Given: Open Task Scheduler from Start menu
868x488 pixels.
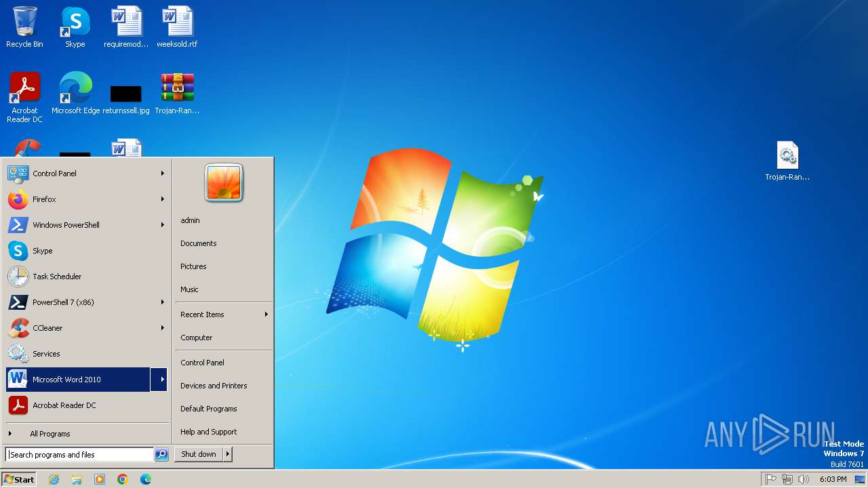Looking at the screenshot, I should [x=86, y=277].
